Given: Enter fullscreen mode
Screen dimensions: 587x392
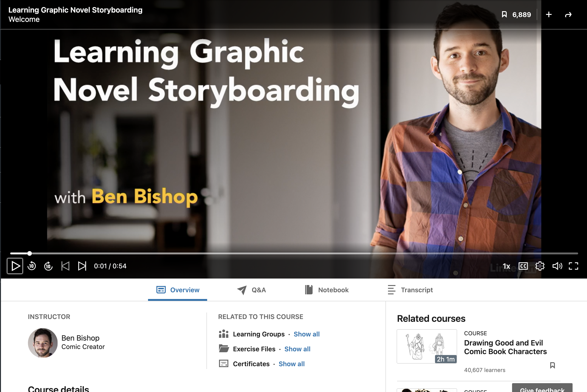Looking at the screenshot, I should [573, 266].
